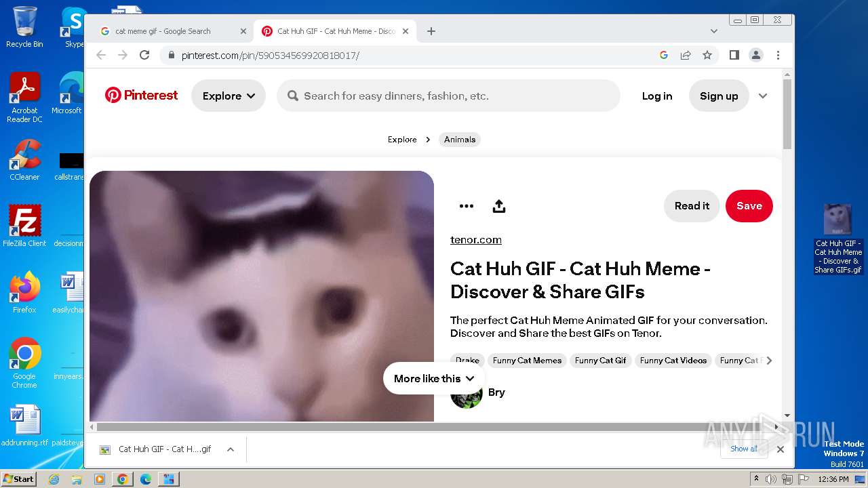Open Cat Huh GIF desktop file
868x488 pixels.
[838, 239]
